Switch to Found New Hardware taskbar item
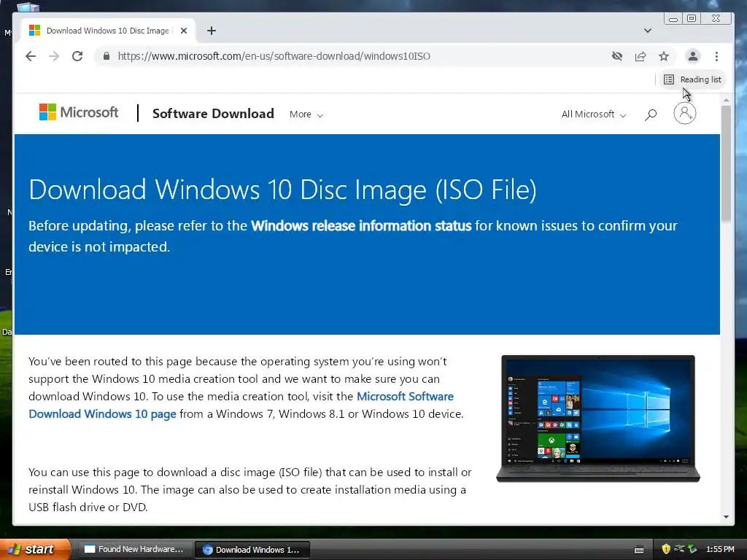Viewport: 747px width, 560px height. click(x=134, y=550)
